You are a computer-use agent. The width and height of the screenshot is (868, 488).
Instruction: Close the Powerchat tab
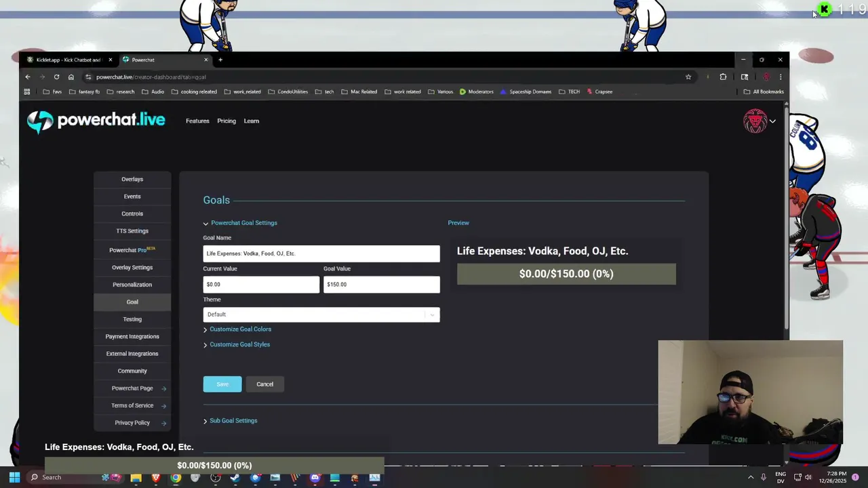[x=206, y=60]
